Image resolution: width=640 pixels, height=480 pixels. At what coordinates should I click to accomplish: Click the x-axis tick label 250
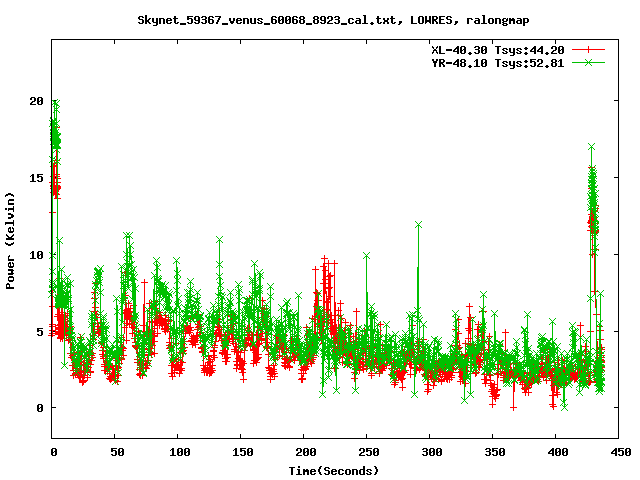pyautogui.click(x=369, y=452)
